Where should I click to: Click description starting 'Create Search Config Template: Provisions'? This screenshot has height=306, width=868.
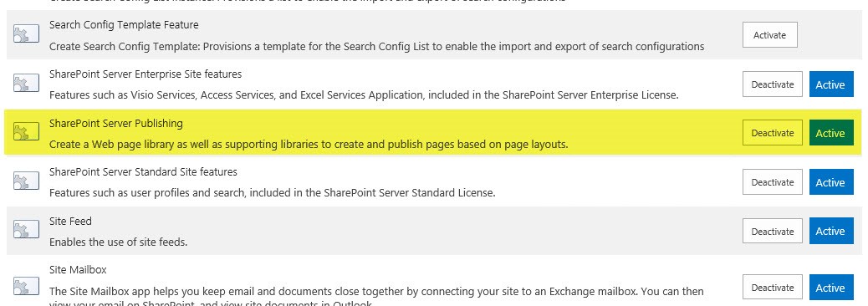(377, 47)
